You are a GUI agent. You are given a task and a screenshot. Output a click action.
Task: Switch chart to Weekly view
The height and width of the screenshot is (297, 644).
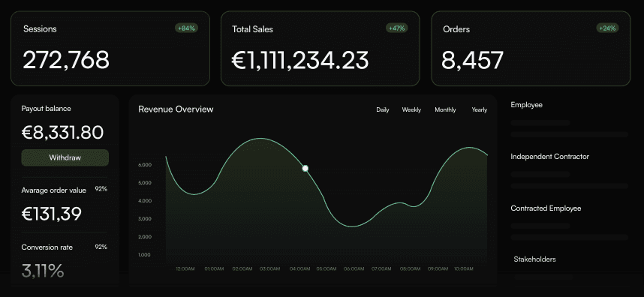click(411, 110)
